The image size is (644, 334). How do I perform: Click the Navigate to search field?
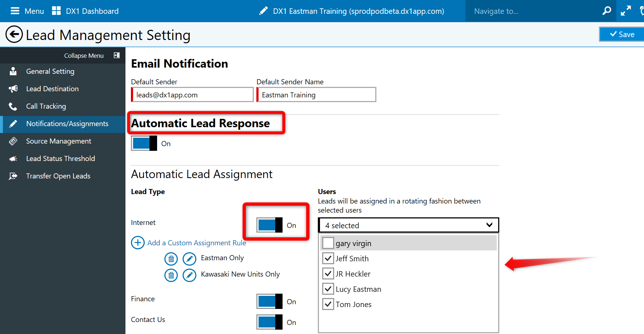pos(535,11)
